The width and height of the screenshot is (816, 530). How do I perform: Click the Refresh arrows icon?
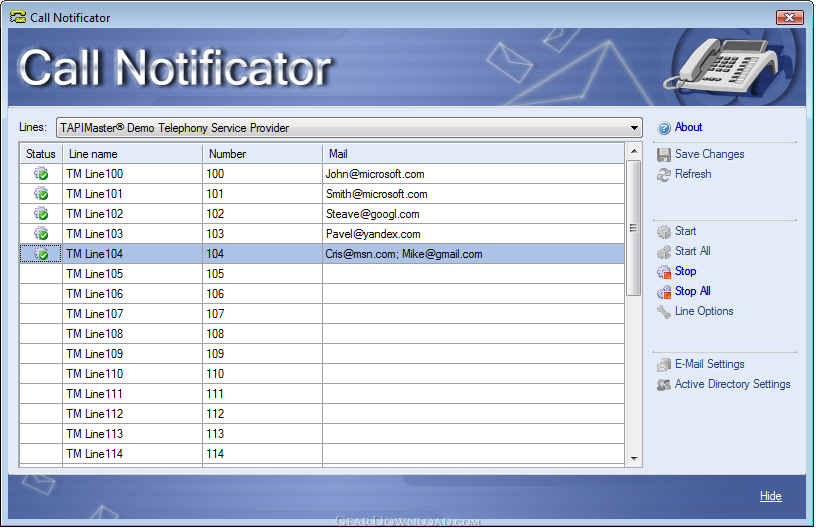tap(664, 175)
